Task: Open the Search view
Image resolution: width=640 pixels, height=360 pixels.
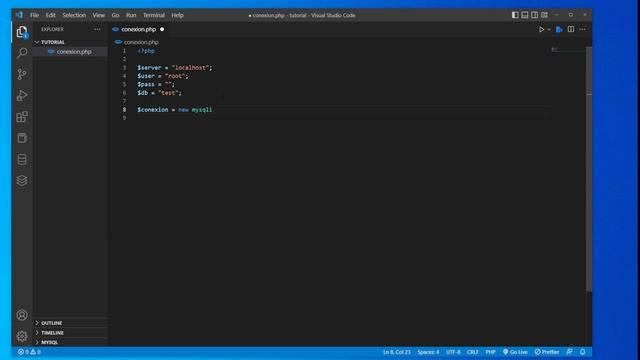Action: point(22,53)
